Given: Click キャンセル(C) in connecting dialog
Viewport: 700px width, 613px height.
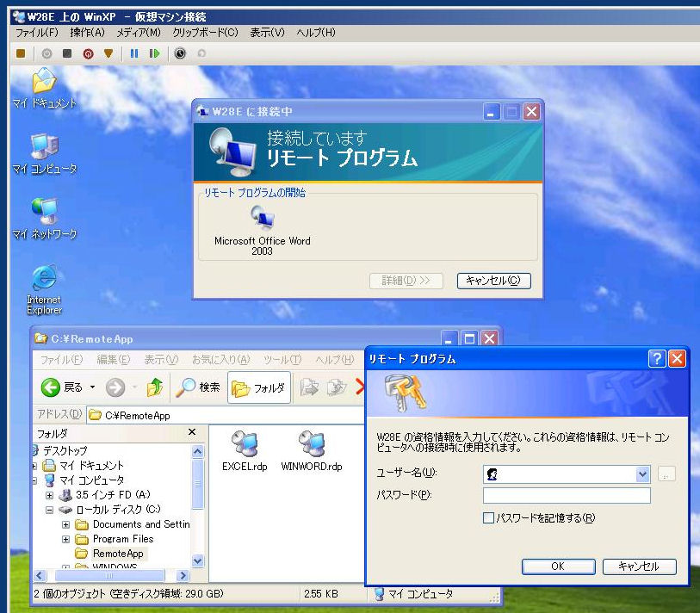Looking at the screenshot, I should pos(493,281).
